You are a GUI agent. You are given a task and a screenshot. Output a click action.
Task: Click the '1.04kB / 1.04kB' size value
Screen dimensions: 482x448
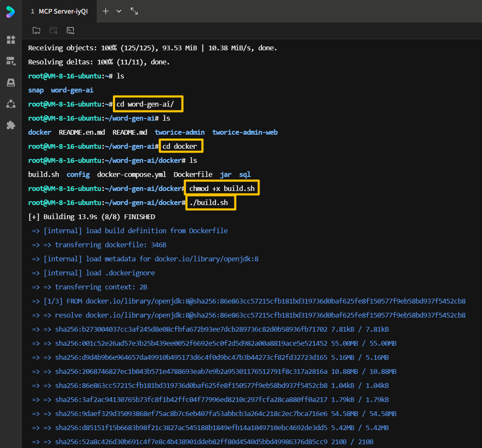[360, 386]
